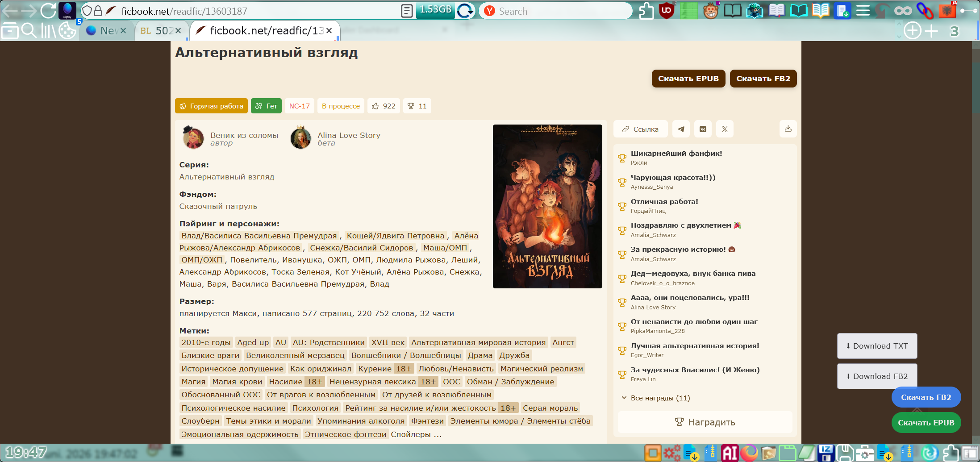The image size is (980, 462).
Task: Click the brown 'Скачать EPUB' button at top
Action: tap(688, 79)
